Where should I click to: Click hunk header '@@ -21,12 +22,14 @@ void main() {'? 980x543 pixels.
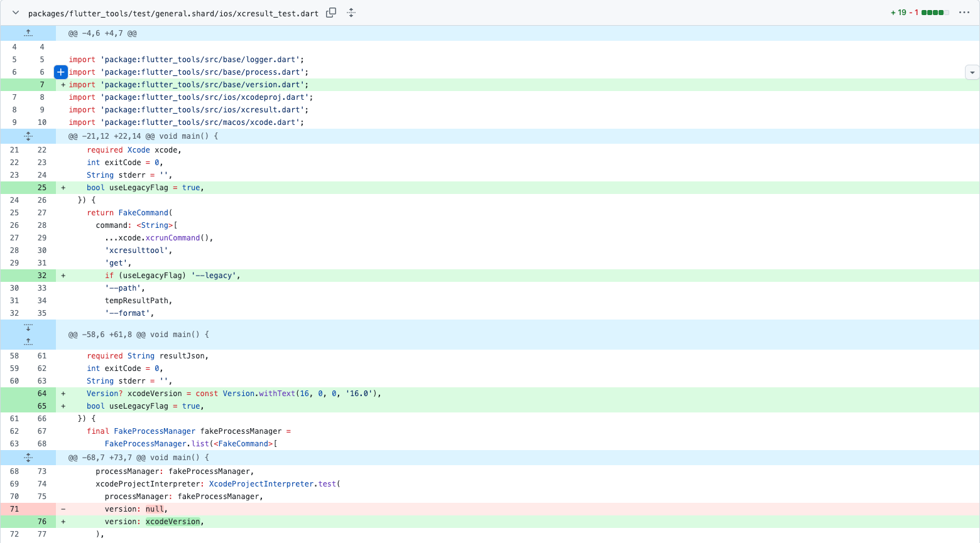[143, 136]
